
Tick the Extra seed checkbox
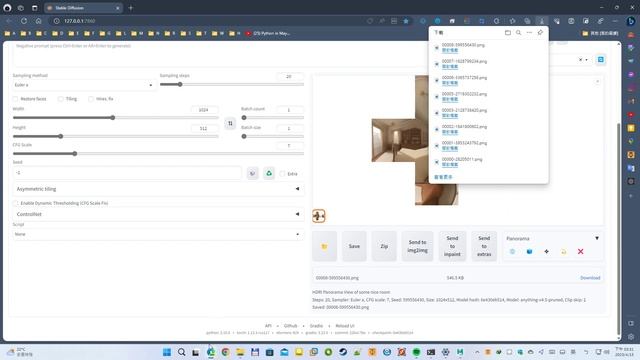282,174
